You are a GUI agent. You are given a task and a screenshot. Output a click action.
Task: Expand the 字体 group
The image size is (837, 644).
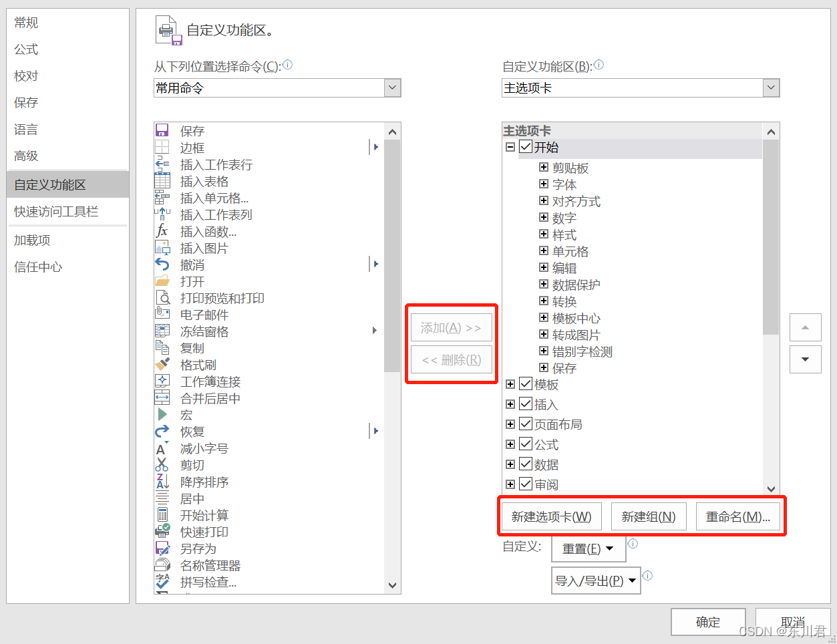(x=544, y=184)
